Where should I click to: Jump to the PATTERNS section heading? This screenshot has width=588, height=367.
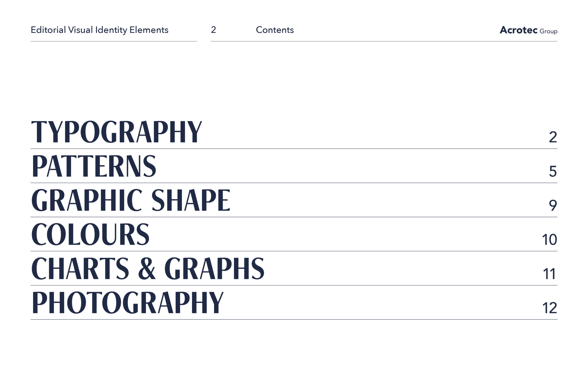[x=94, y=166]
